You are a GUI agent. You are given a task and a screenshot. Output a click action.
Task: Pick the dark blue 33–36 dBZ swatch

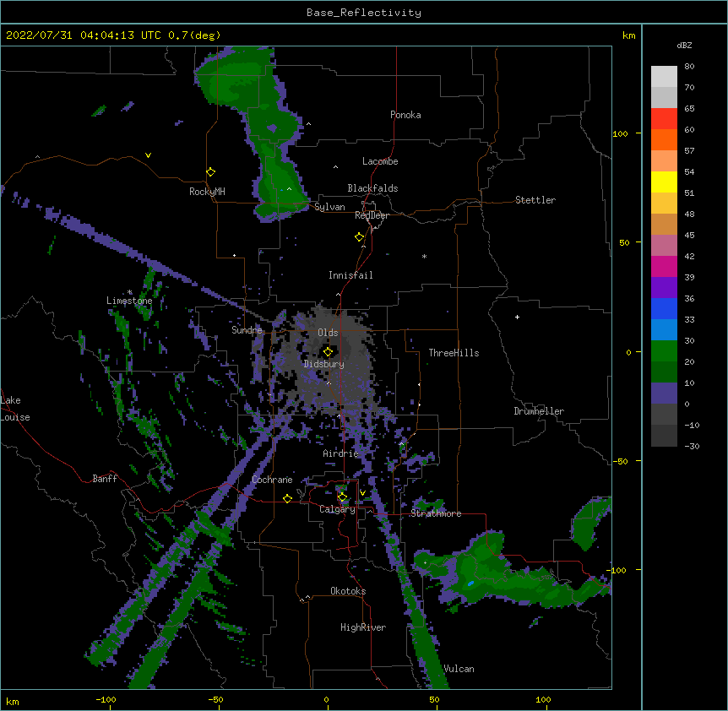point(664,308)
